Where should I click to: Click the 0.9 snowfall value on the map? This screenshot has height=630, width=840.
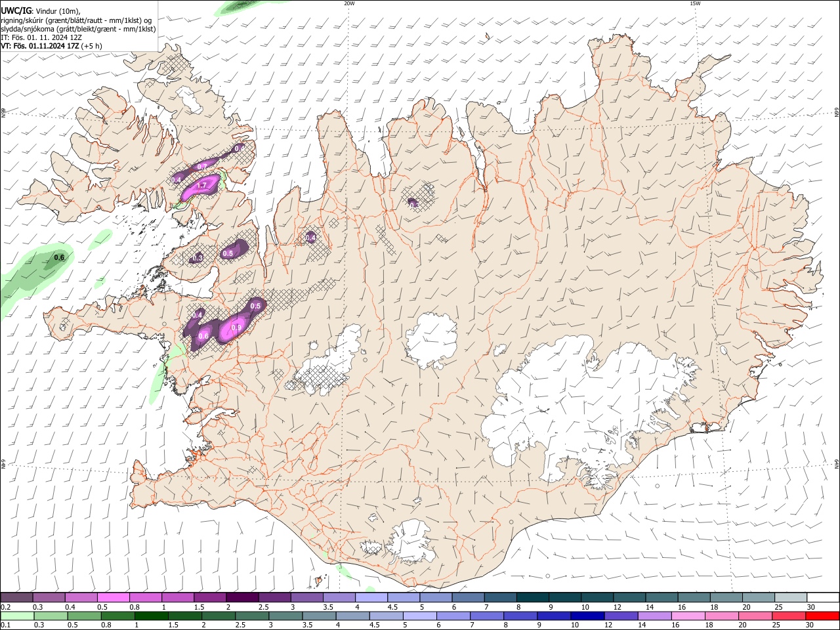pos(237,328)
